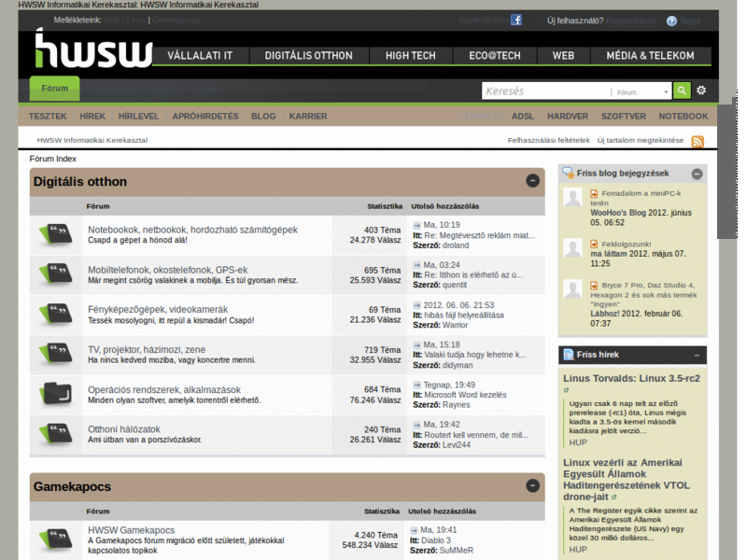Open the WEB menu
The image size is (747, 560).
click(564, 56)
